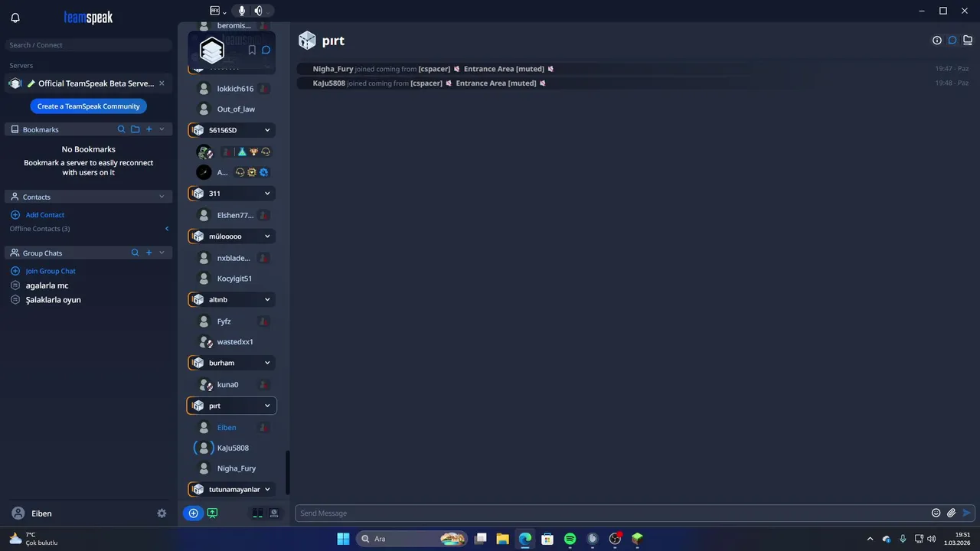
Task: Collapse the 311 channel
Action: point(267,194)
